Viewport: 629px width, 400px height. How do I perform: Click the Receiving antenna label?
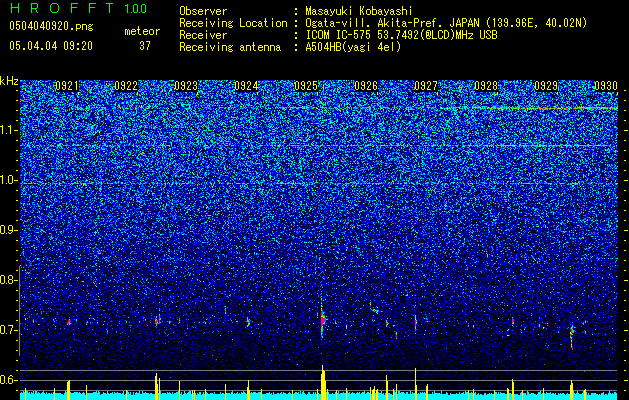(x=230, y=47)
